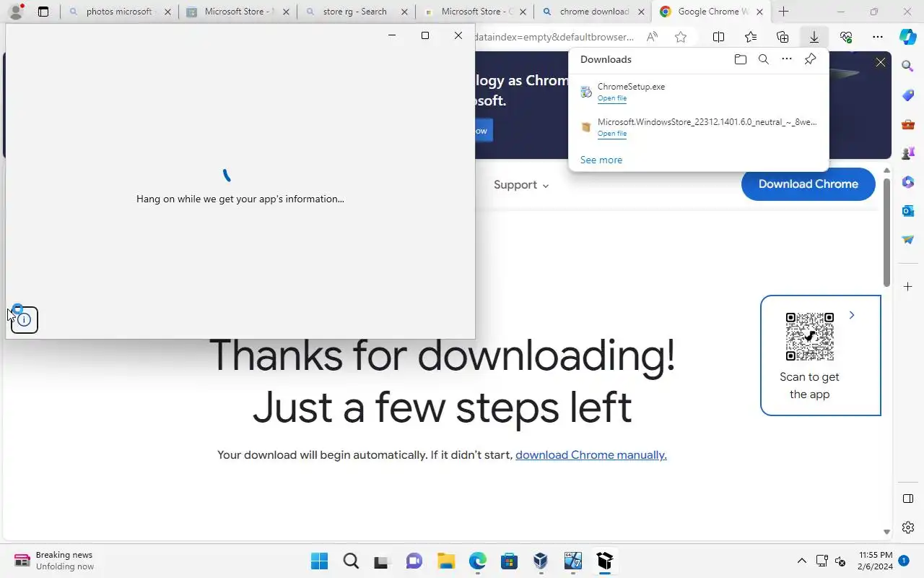Open the tab actions menu icon

(43, 12)
